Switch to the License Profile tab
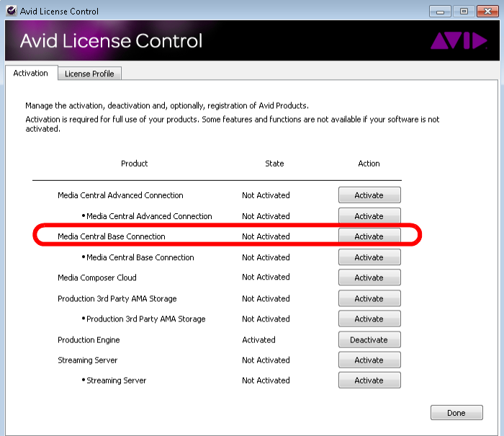The height and width of the screenshot is (436, 504). click(89, 74)
